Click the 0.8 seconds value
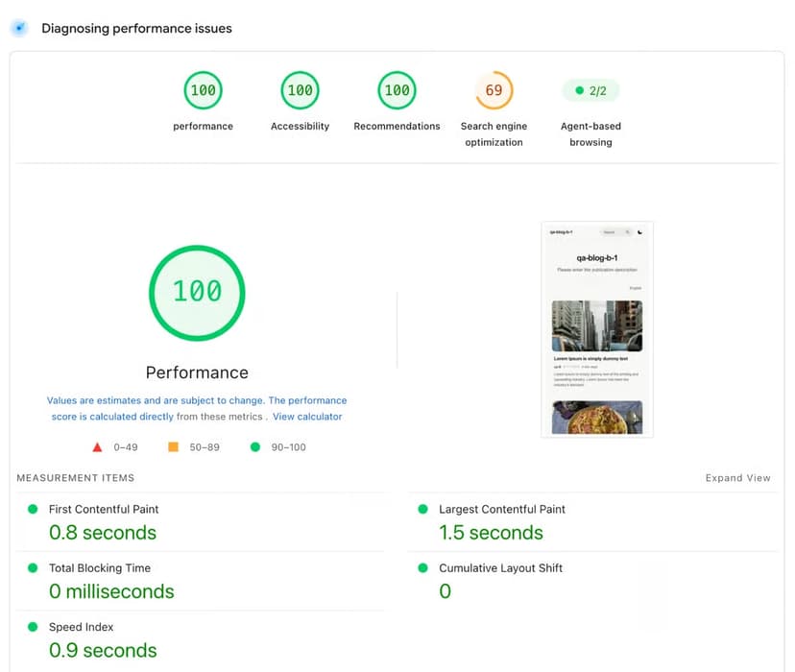 coord(103,533)
